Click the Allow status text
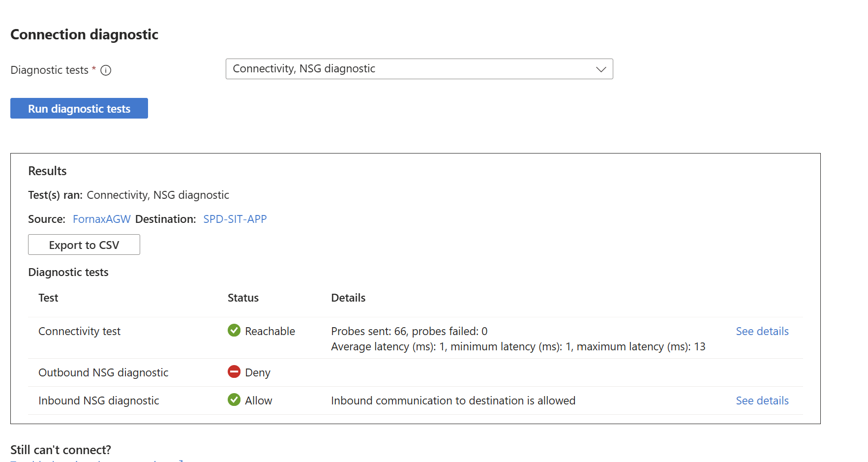This screenshot has width=868, height=462. pyautogui.click(x=258, y=400)
